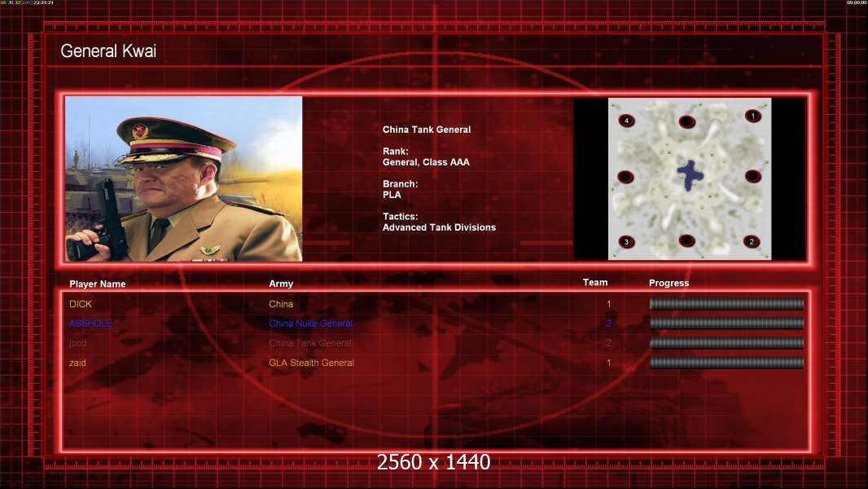Image resolution: width=868 pixels, height=489 pixels.
Task: Click the 'Branch:' label
Action: [x=401, y=184]
